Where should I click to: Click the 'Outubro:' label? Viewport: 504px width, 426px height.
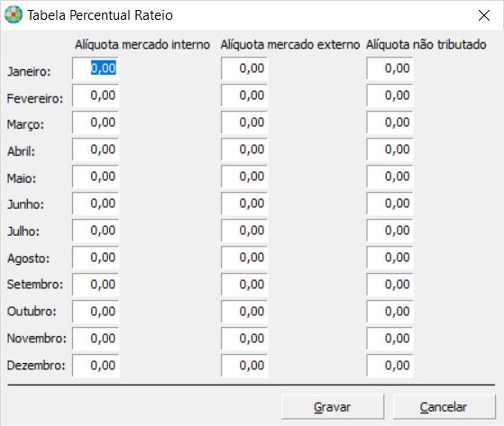pos(32,312)
